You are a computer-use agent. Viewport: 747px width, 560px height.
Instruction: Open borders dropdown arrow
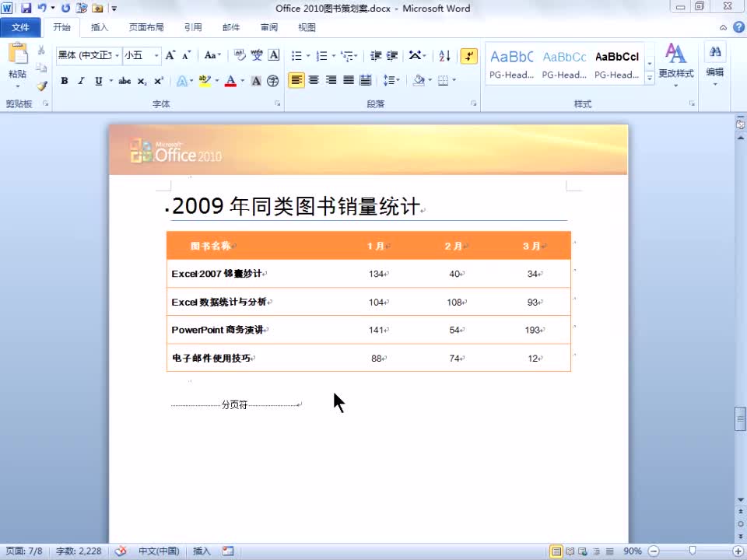[x=454, y=80]
